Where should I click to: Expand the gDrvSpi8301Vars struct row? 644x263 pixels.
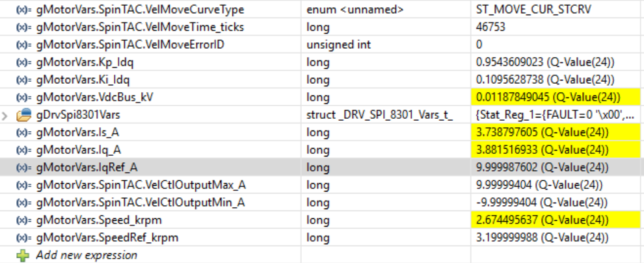click(x=5, y=116)
